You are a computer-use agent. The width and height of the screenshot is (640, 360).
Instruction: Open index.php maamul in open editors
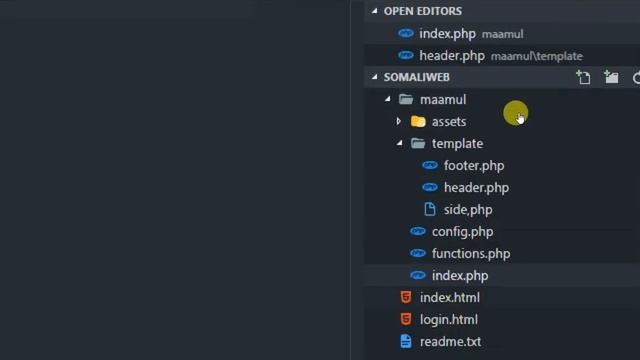pos(502,33)
